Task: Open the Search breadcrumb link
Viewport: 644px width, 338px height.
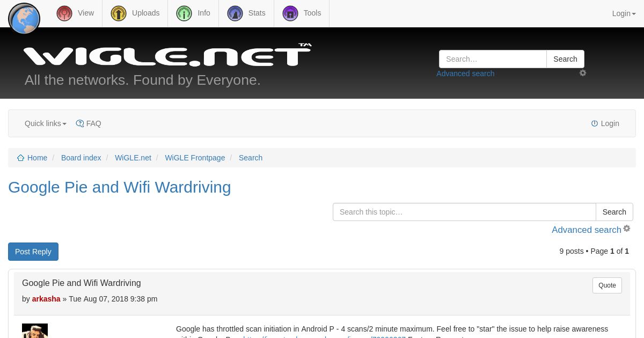Action: click(251, 158)
